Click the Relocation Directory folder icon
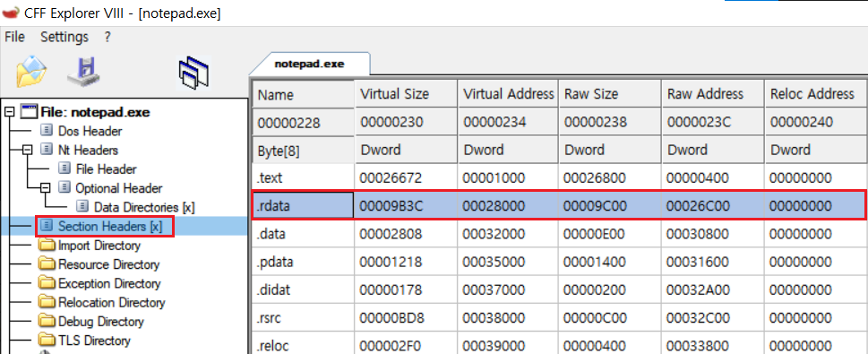Image resolution: width=868 pixels, height=354 pixels. (47, 303)
